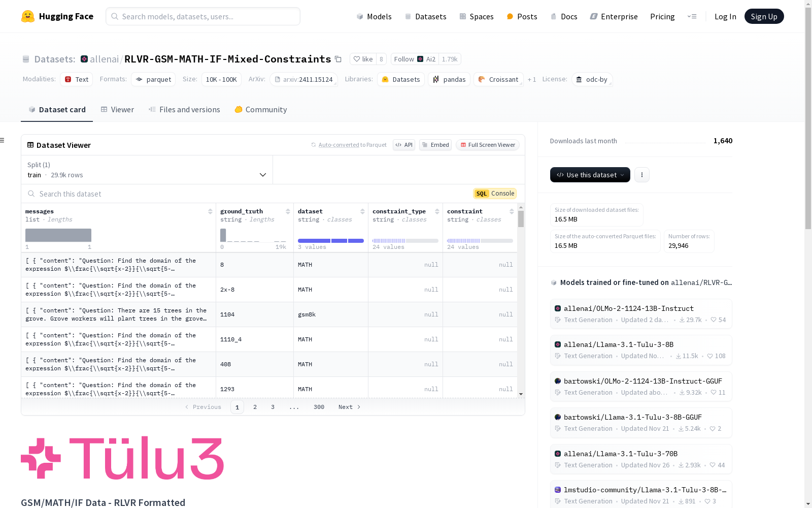Open the allenai organization link
Image resolution: width=812 pixels, height=508 pixels.
104,59
